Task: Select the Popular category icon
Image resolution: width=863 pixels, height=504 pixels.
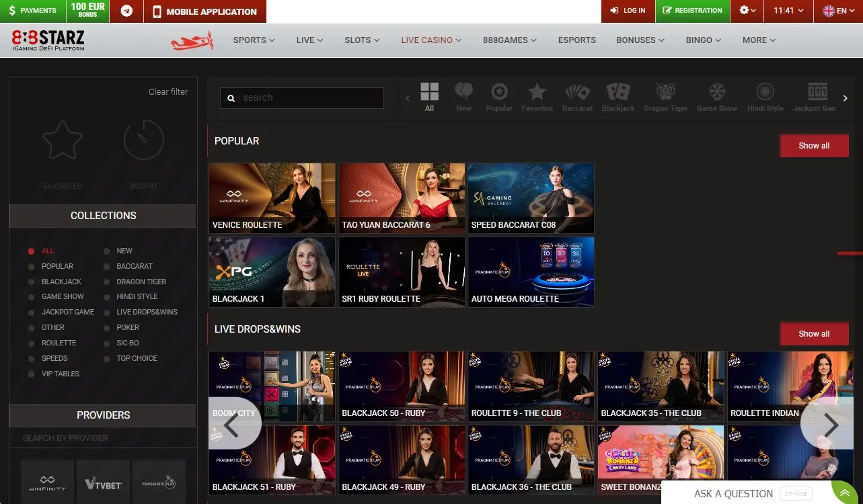Action: tap(499, 97)
